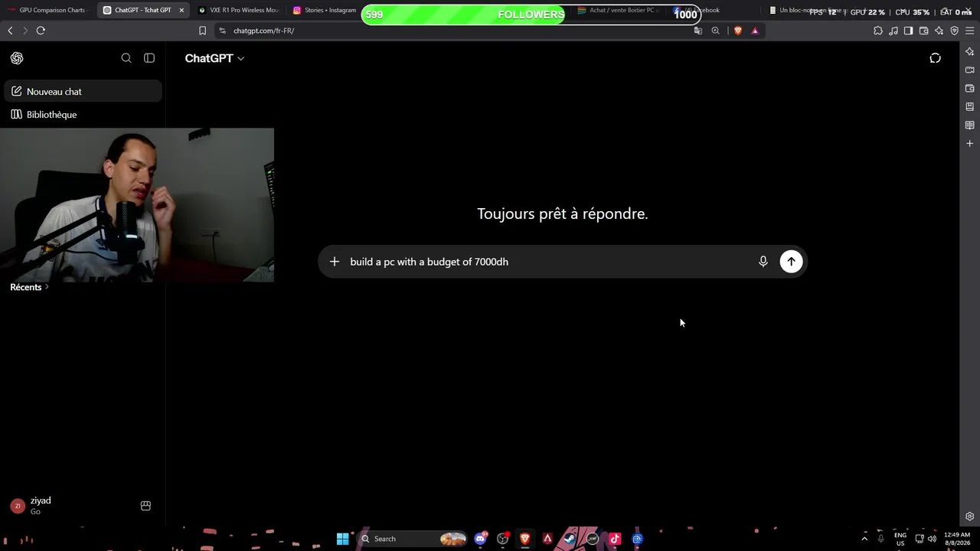Open Leo AI in the right sidebar

pyautogui.click(x=969, y=51)
